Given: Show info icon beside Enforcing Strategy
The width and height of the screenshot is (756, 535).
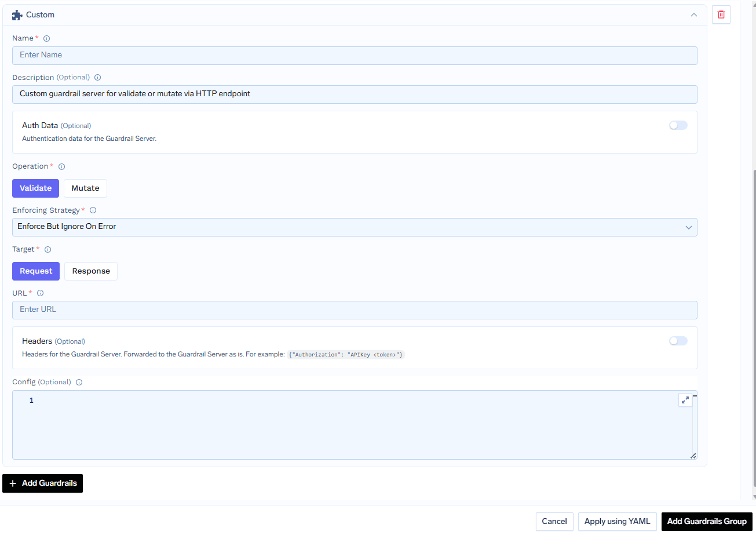Looking at the screenshot, I should [93, 210].
